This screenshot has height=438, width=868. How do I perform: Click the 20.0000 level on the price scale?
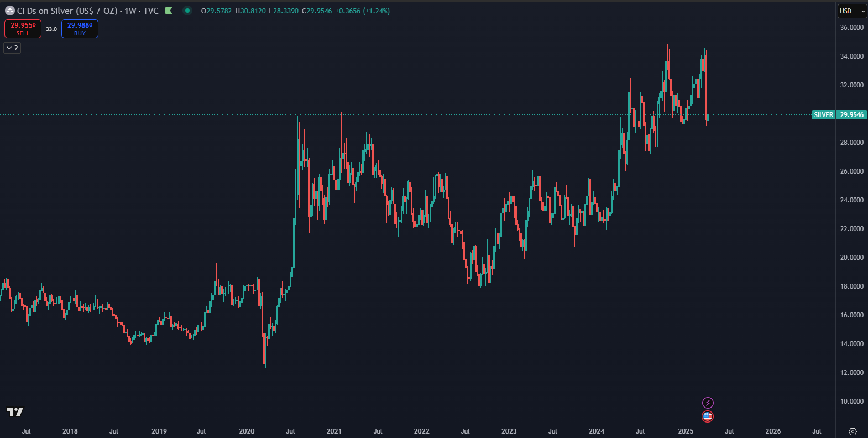(851, 258)
